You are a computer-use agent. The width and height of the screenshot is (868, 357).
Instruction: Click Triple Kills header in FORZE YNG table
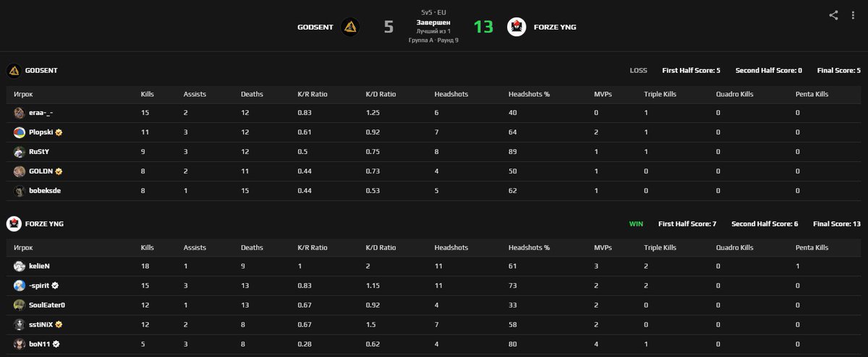point(662,247)
